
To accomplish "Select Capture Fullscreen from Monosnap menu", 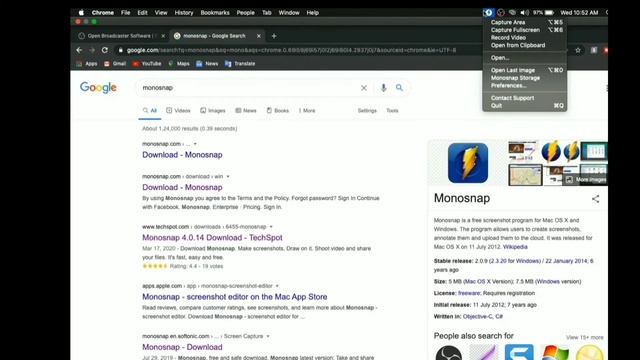I will (x=524, y=30).
